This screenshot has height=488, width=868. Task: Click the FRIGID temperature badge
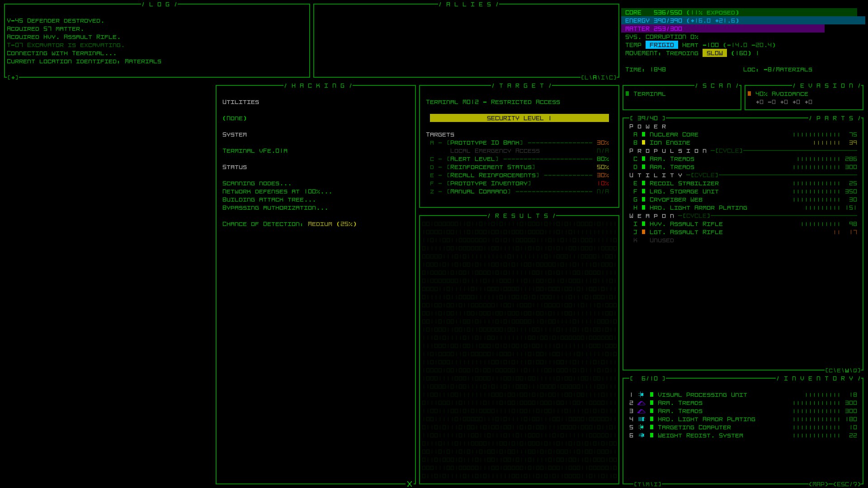click(661, 45)
